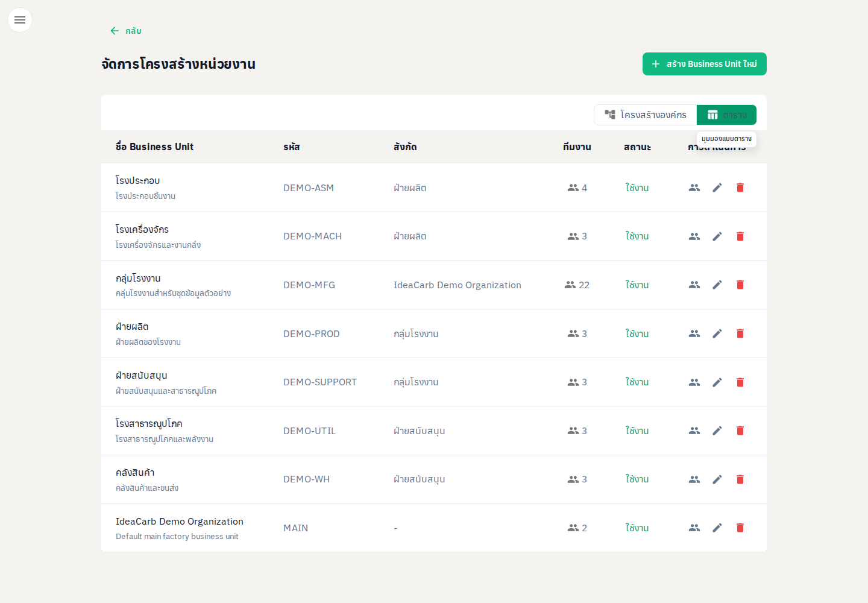Screen dimensions: 868x603
Task: Manage team members for โรงประกอบ
Action: (x=694, y=188)
